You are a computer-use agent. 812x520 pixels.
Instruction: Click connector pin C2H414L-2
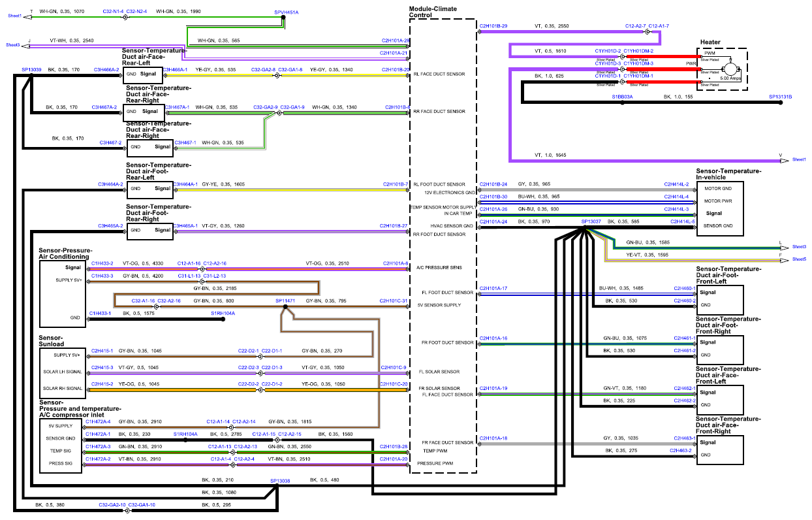[x=677, y=184]
